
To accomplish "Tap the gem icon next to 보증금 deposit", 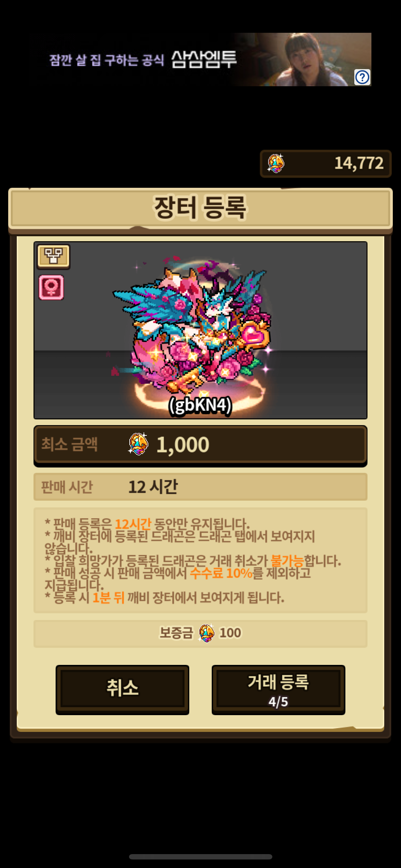I will click(x=206, y=633).
